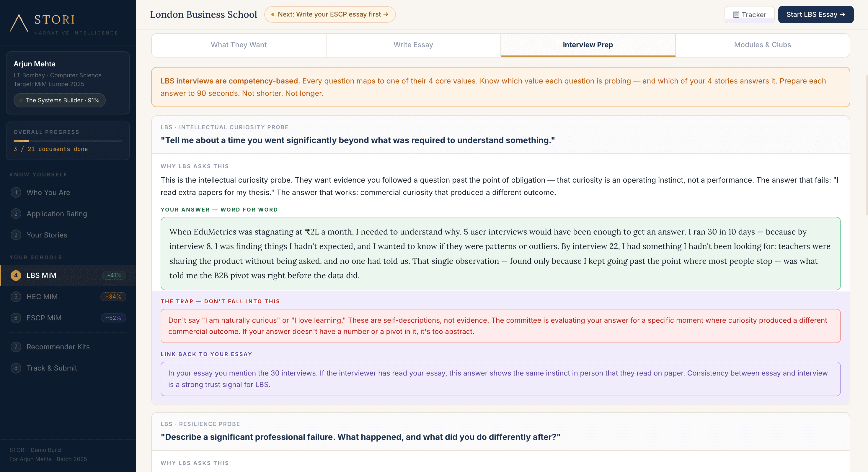868x472 pixels.
Task: Click the green EduMetrics answer box
Action: [500, 253]
